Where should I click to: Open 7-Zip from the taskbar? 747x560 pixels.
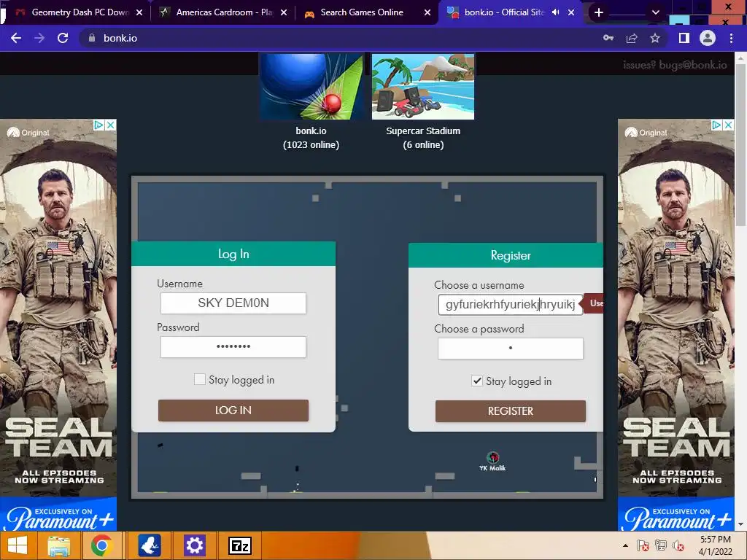click(x=240, y=545)
